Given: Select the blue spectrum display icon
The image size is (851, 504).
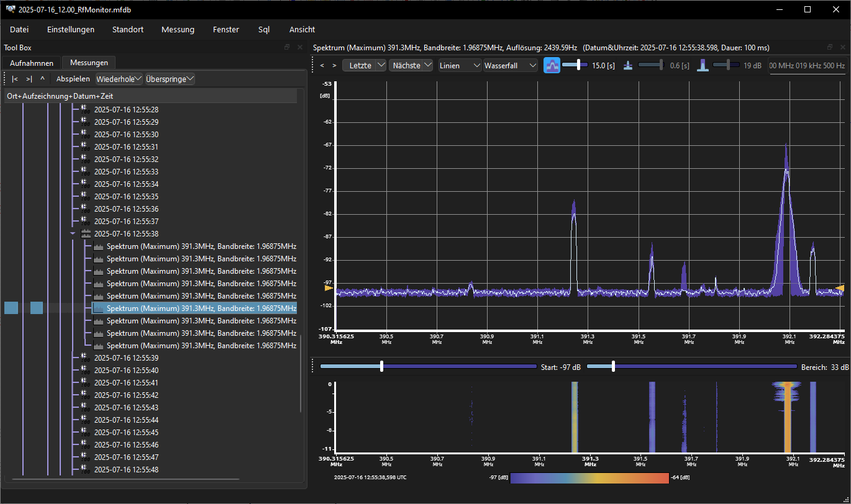Looking at the screenshot, I should tap(552, 65).
